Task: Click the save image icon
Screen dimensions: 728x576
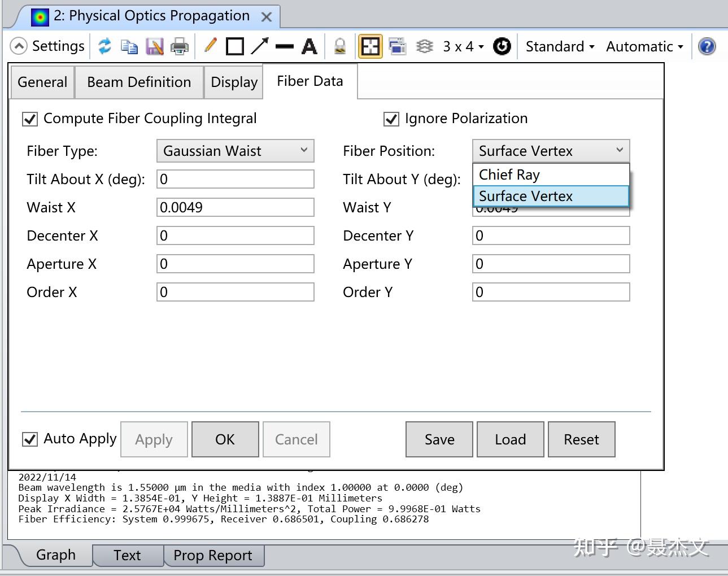Action: point(154,46)
